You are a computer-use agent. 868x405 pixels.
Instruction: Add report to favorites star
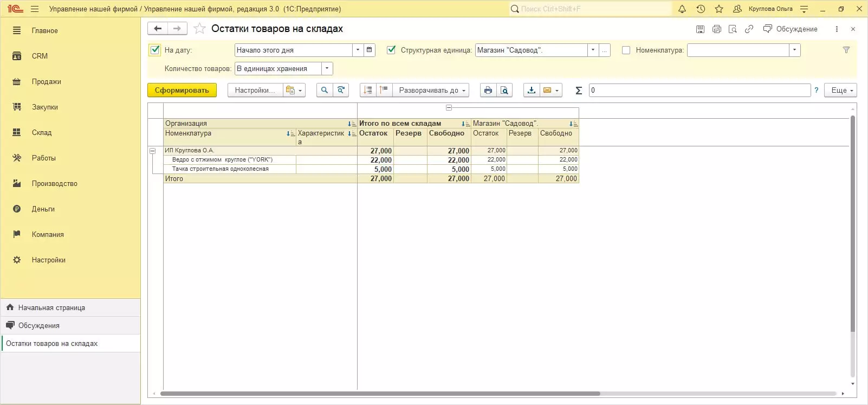[199, 29]
